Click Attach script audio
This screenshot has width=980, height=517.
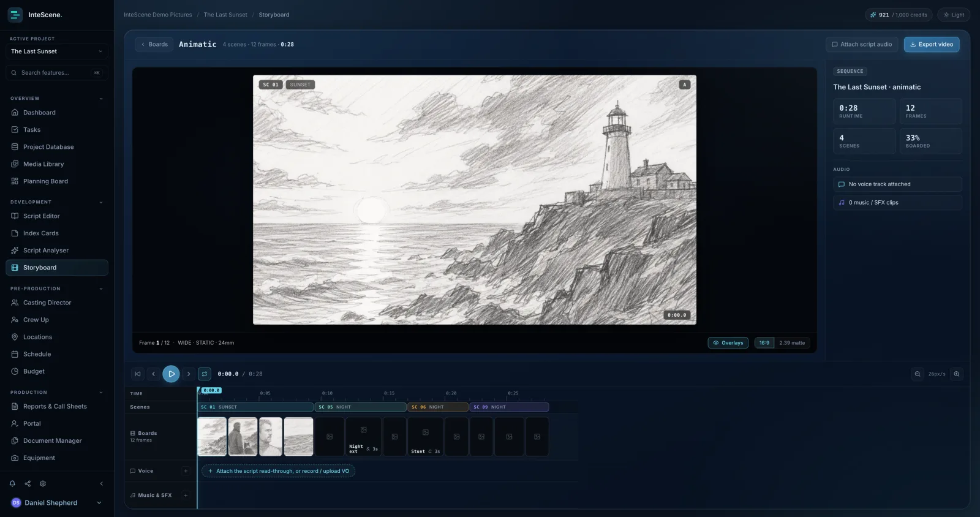[x=862, y=44]
